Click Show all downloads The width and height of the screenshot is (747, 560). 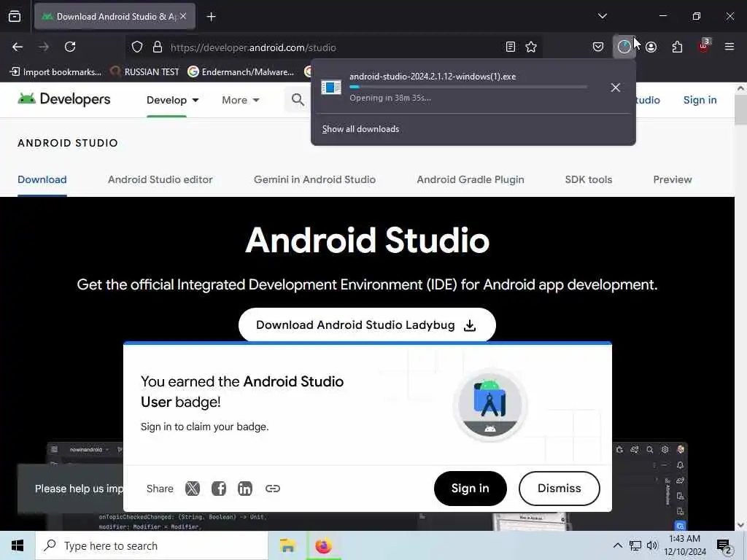[360, 129]
